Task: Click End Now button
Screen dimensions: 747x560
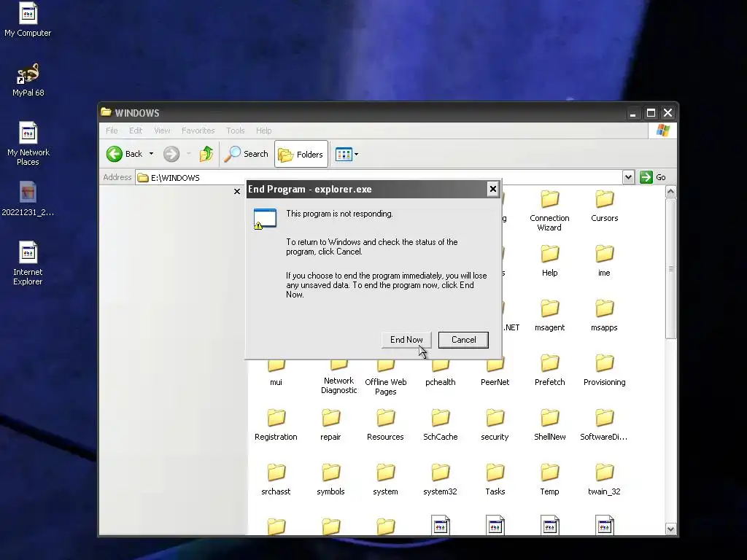Action: 406,340
